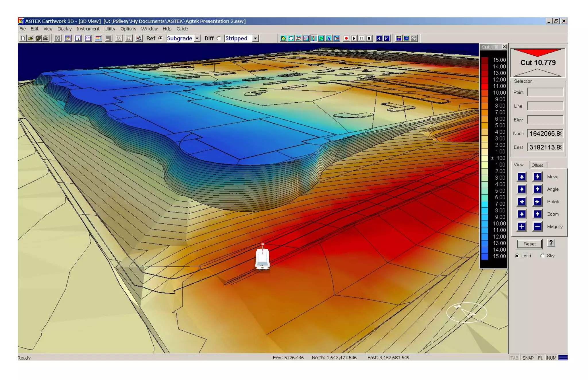Click the New file toolbar icon

pyautogui.click(x=23, y=38)
